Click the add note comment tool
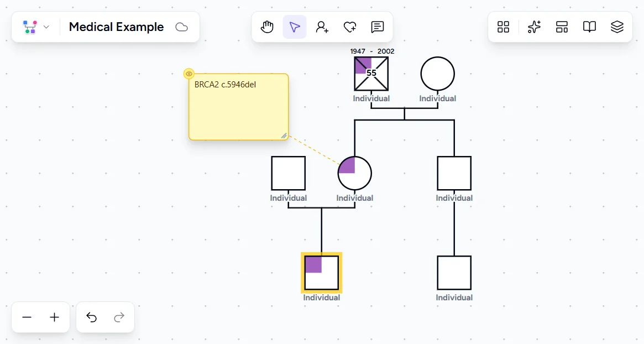 (x=378, y=27)
